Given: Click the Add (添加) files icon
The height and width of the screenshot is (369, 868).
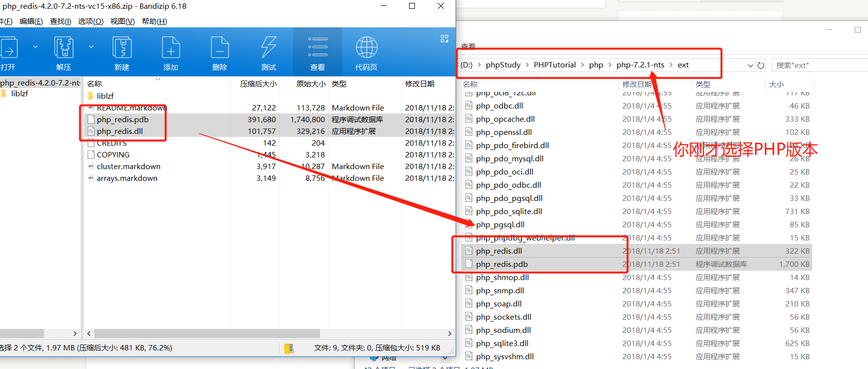Looking at the screenshot, I should pos(171,48).
